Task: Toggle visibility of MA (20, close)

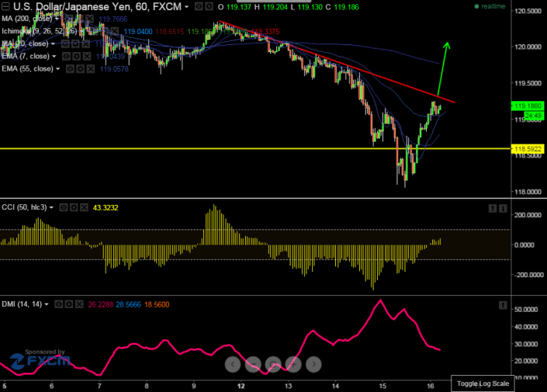Action: pyautogui.click(x=65, y=43)
